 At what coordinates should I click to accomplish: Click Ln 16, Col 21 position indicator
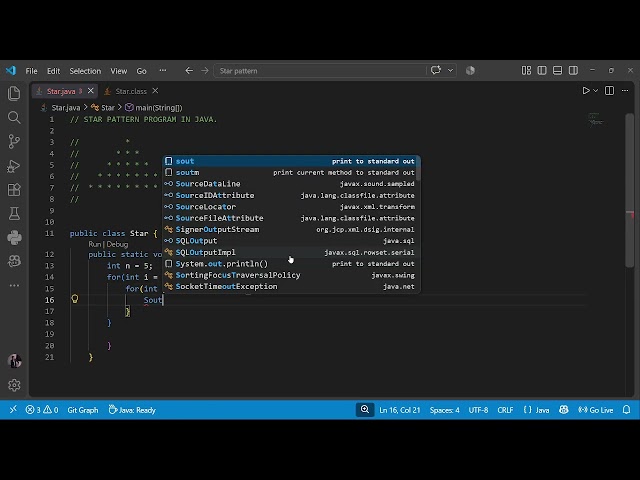click(x=400, y=410)
